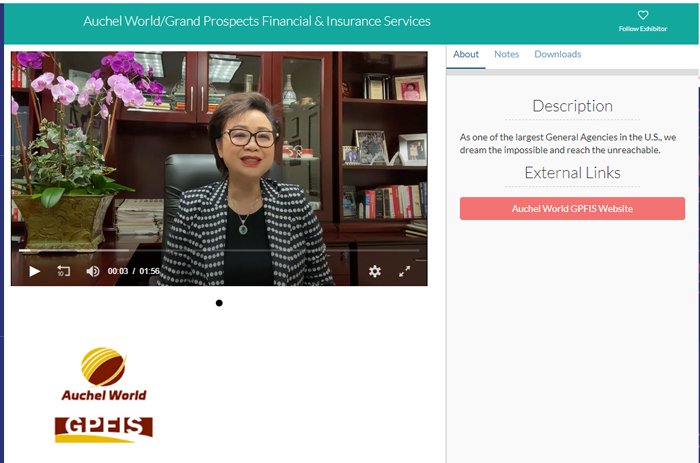Play the exhibitor video
This screenshot has width=700, height=463.
point(34,271)
